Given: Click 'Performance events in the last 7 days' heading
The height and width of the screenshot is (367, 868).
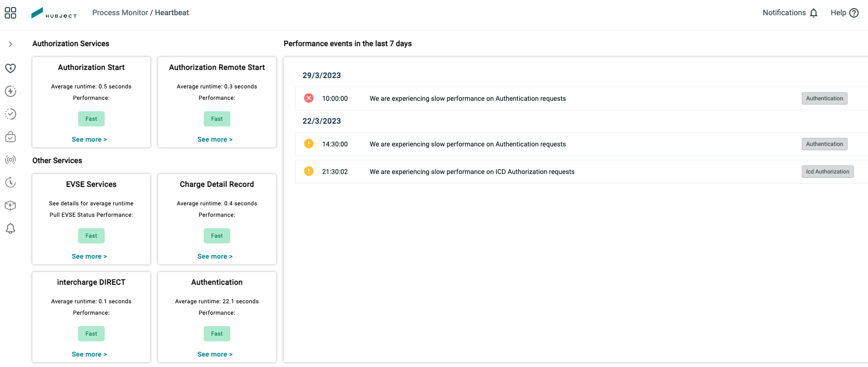Looking at the screenshot, I should [x=348, y=44].
